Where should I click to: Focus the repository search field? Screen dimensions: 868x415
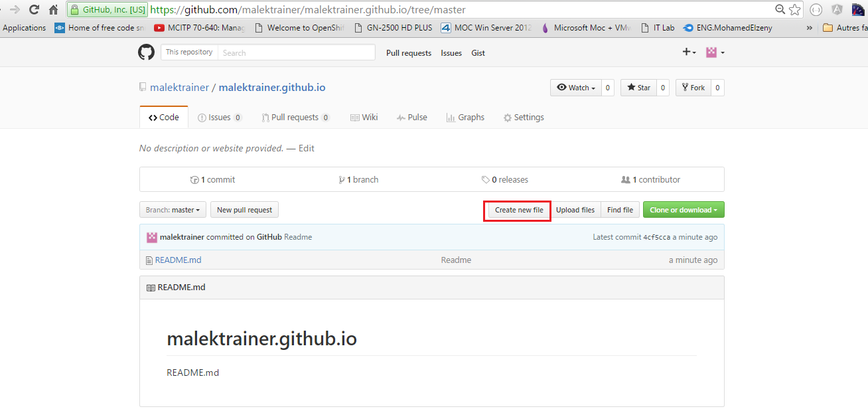pos(297,52)
